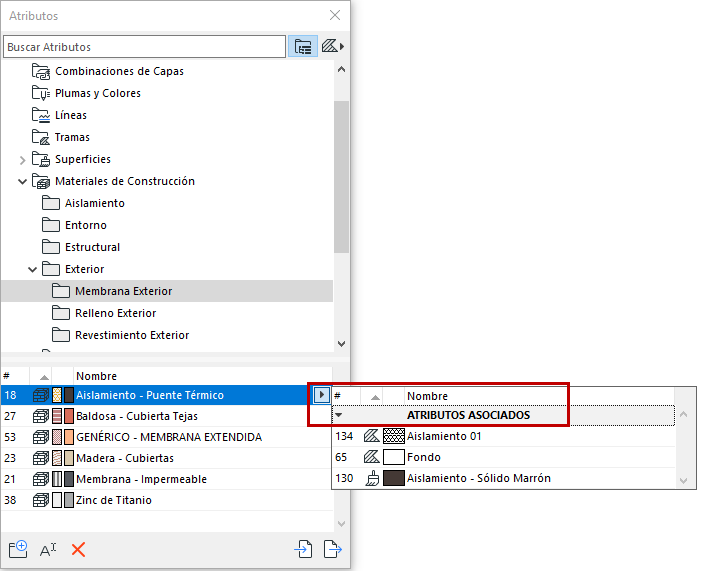Select Aislamiento - Puente Térmico row
Screen dimensions: 701x571
167,395
